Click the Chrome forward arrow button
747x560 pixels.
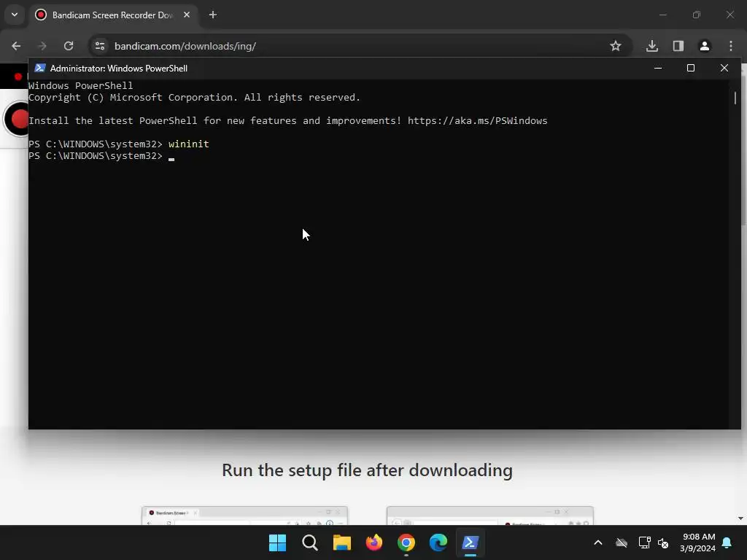(x=42, y=46)
